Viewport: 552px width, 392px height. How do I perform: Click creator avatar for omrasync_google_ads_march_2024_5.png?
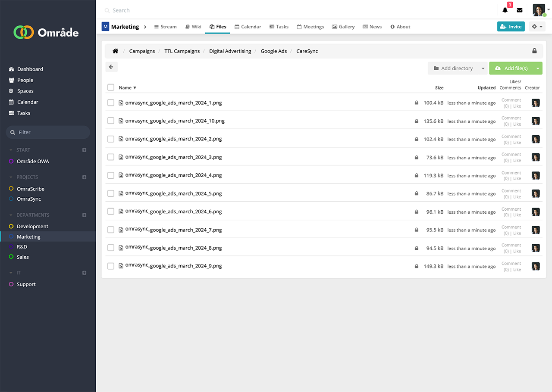pyautogui.click(x=536, y=194)
